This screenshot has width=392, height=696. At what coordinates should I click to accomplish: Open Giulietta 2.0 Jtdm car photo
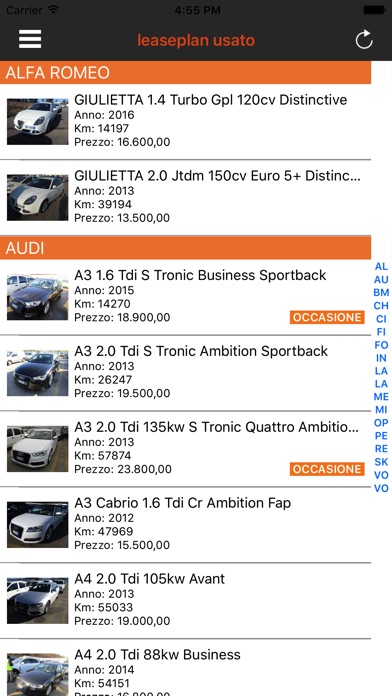click(x=38, y=197)
